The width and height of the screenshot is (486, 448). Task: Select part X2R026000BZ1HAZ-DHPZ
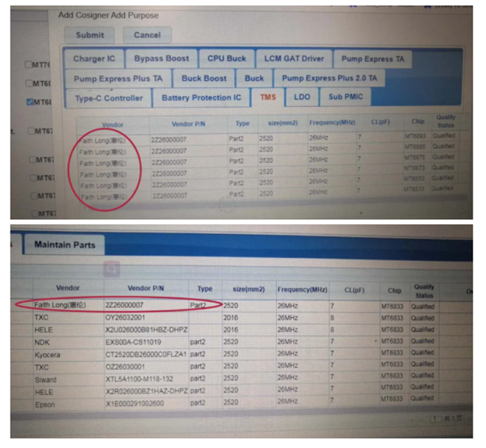(147, 391)
